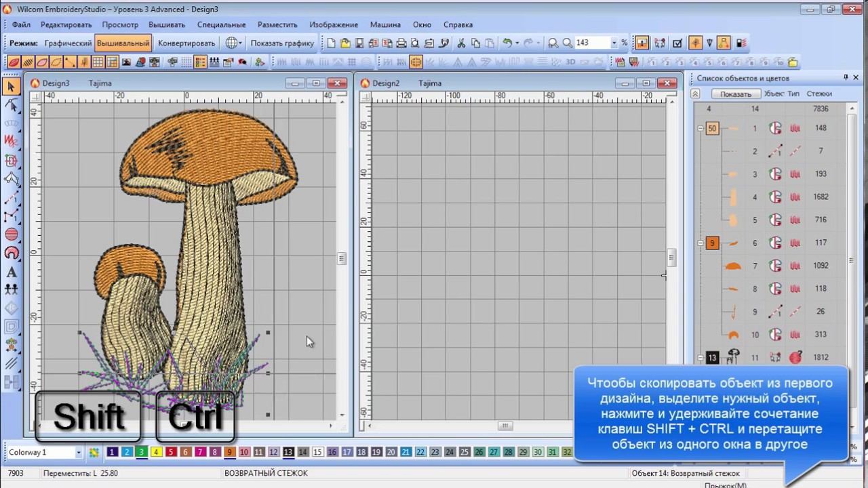Click the Показать графику button
Screen dimensions: 868x488
[282, 43]
